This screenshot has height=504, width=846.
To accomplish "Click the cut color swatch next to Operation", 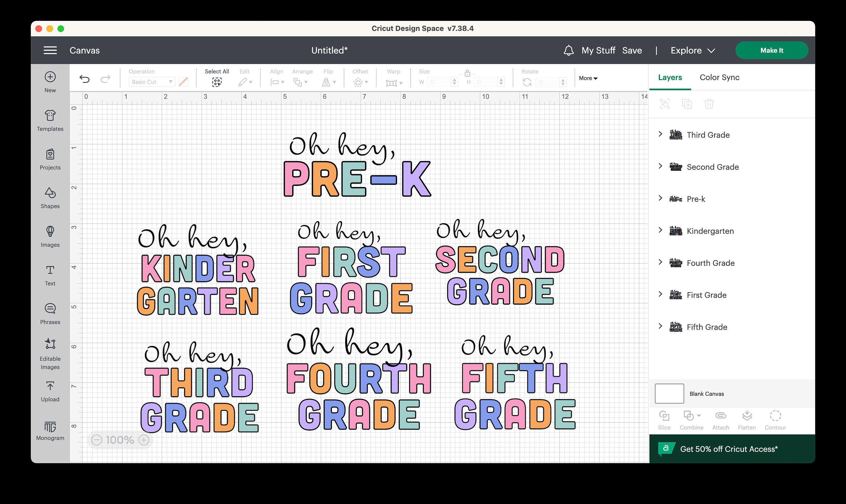I will 184,81.
